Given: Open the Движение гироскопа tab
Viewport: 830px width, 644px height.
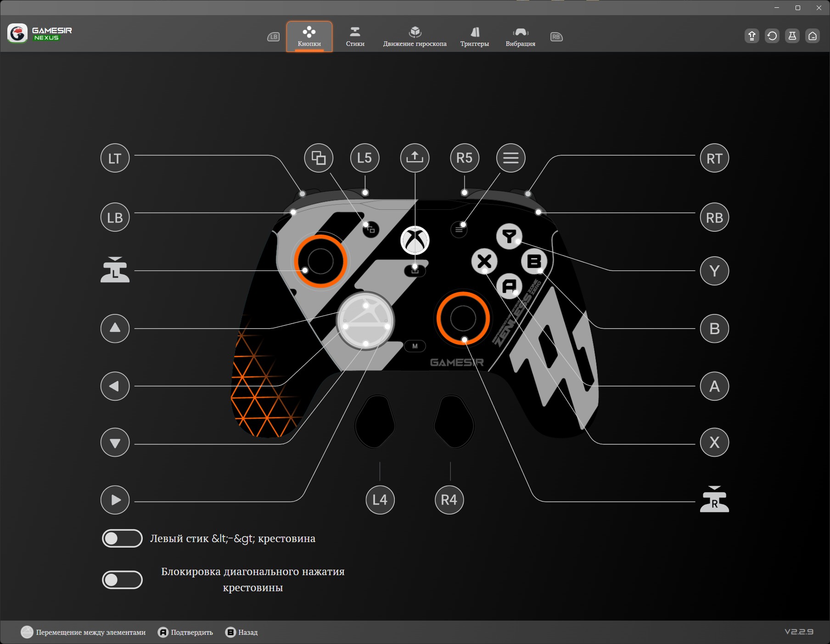Looking at the screenshot, I should pos(415,36).
